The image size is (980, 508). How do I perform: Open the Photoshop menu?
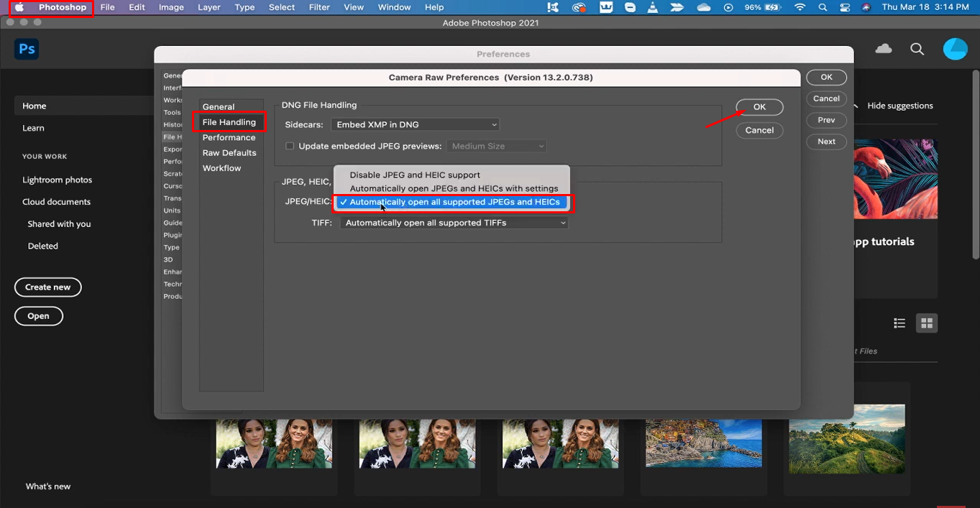[x=63, y=7]
